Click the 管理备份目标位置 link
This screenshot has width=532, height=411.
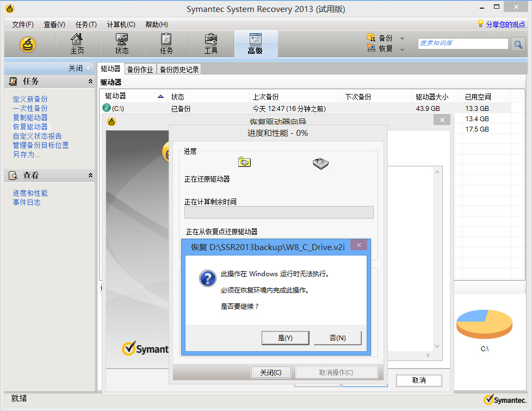coord(41,145)
